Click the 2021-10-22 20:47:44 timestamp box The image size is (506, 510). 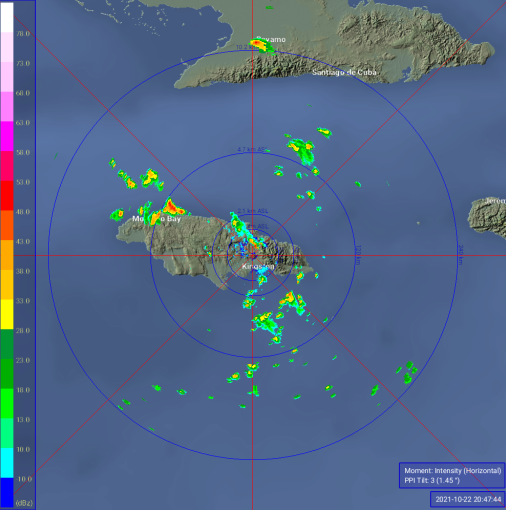468,499
